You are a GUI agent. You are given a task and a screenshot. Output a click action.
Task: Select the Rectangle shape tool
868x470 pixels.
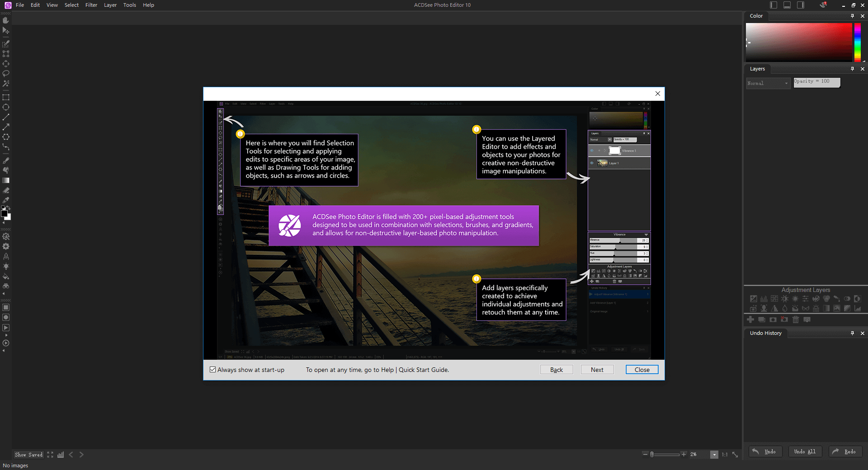pyautogui.click(x=6, y=97)
